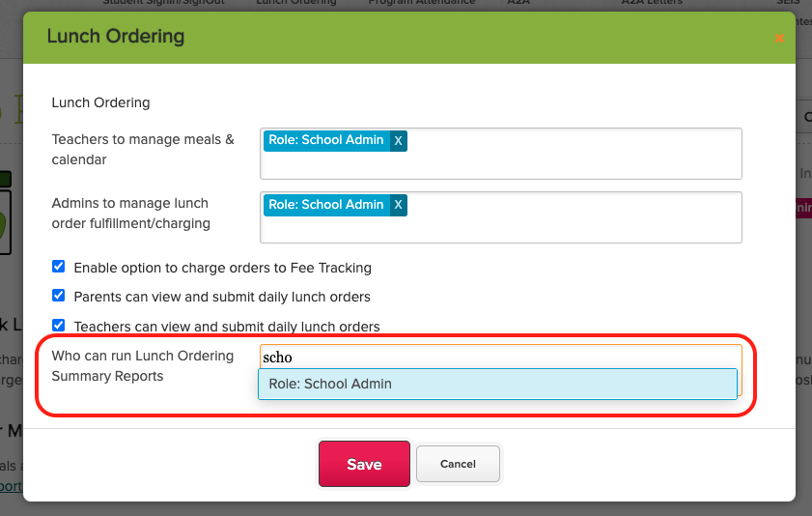Remove School Admin tag from Admins to manage lunch
The height and width of the screenshot is (516, 812).
(398, 205)
